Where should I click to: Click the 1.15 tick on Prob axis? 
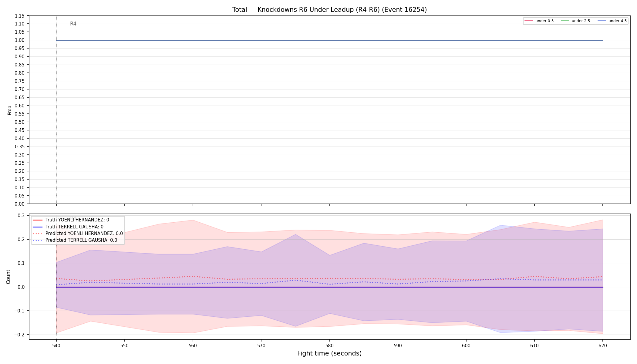tap(20, 15)
